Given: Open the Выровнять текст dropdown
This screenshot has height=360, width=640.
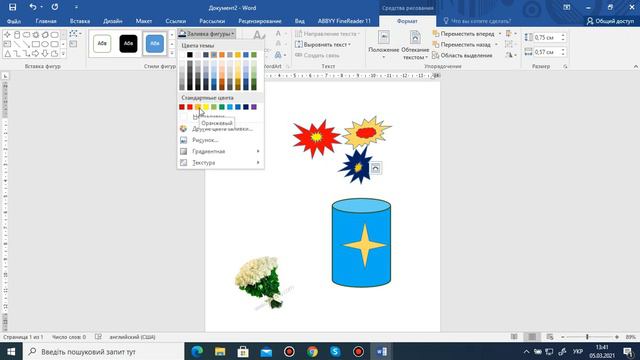Looking at the screenshot, I should (x=323, y=44).
